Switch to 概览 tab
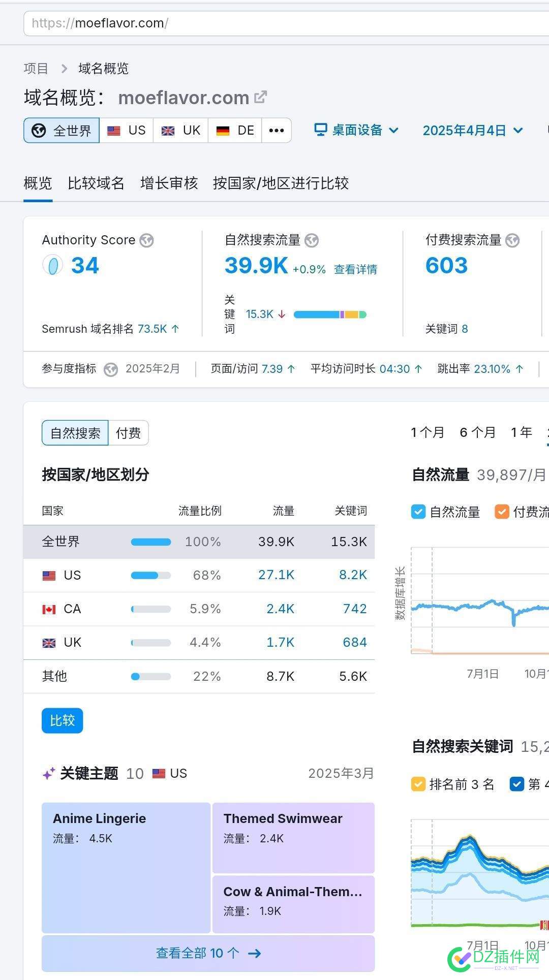Screen dimensions: 549x980 (x=38, y=183)
